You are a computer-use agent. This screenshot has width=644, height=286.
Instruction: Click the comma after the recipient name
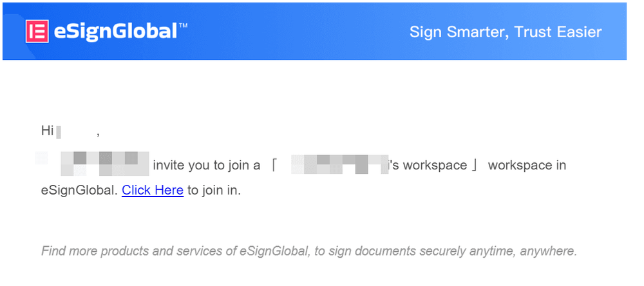click(98, 133)
